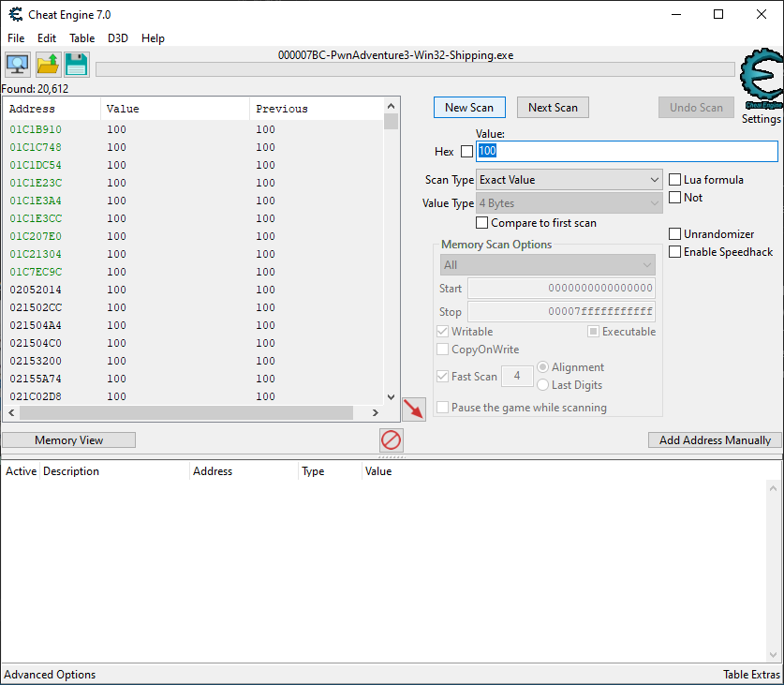Click the scan Value input field

click(x=627, y=151)
